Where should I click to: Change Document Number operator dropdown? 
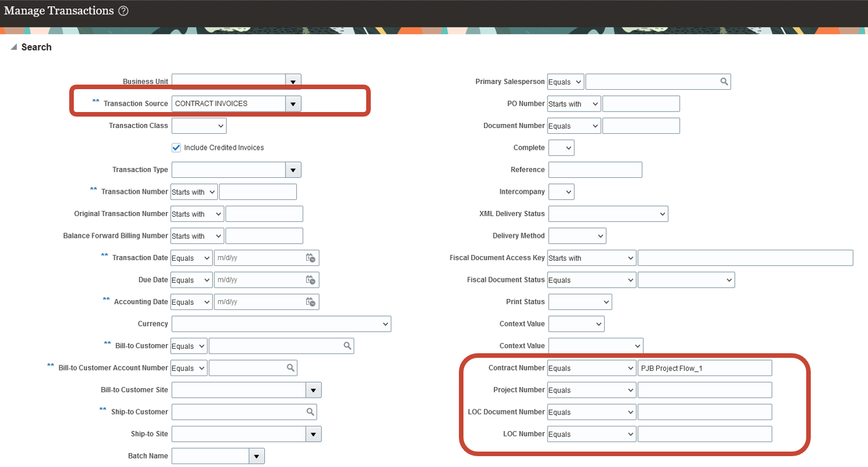574,126
